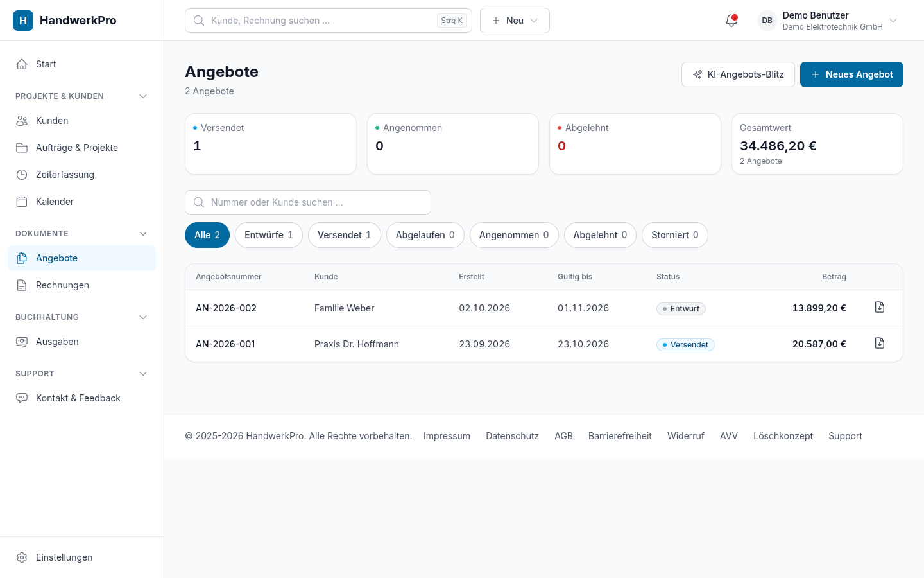The height and width of the screenshot is (578, 924).
Task: Open Löschkonzept link
Action: pyautogui.click(x=783, y=436)
